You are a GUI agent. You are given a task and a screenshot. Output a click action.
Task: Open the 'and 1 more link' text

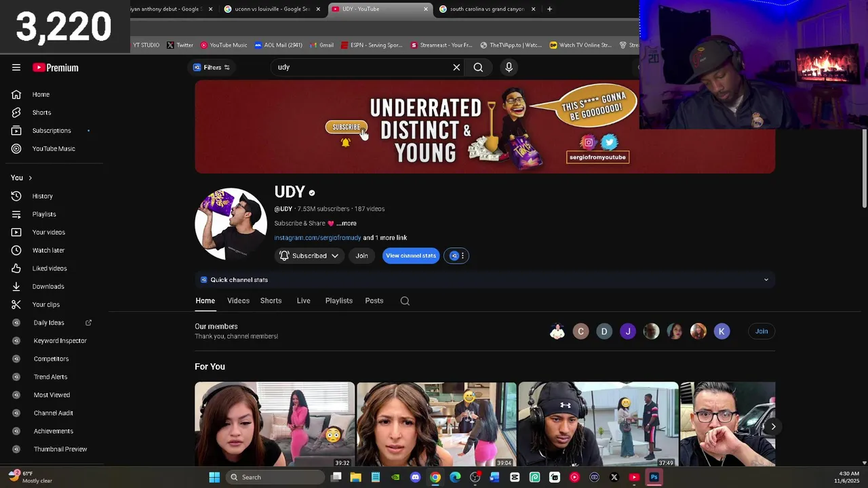(384, 238)
